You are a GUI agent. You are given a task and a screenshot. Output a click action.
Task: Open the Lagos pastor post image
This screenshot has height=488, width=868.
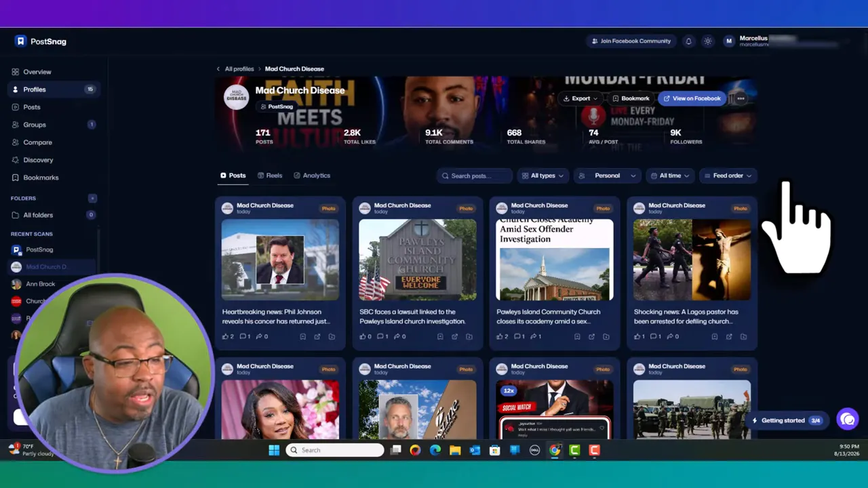(692, 260)
